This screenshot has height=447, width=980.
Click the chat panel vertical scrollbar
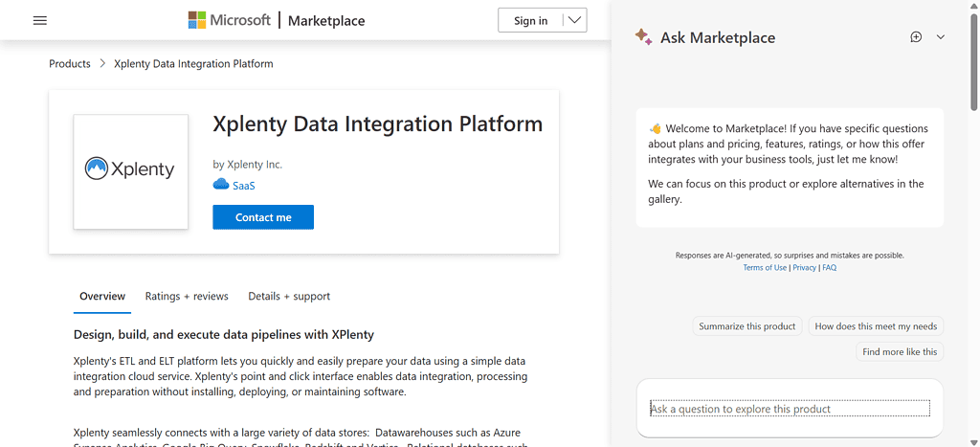(x=974, y=62)
